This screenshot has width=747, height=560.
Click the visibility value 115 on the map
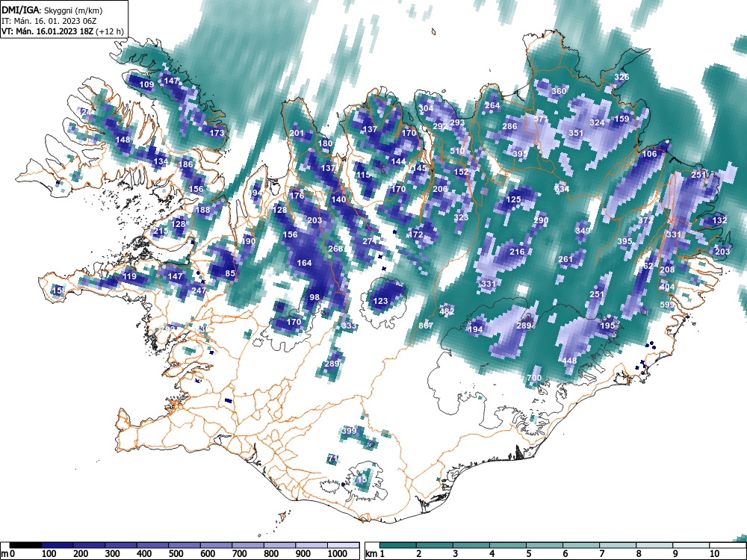[363, 175]
